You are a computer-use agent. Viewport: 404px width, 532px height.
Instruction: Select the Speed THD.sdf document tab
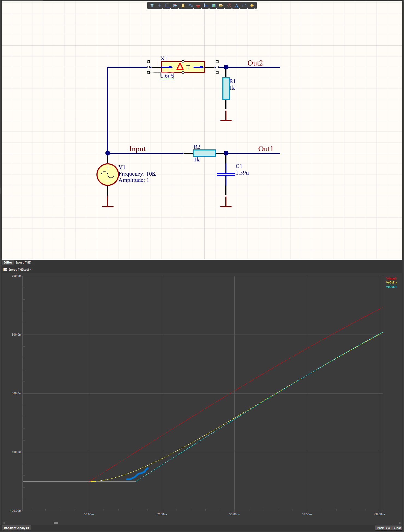click(17, 270)
